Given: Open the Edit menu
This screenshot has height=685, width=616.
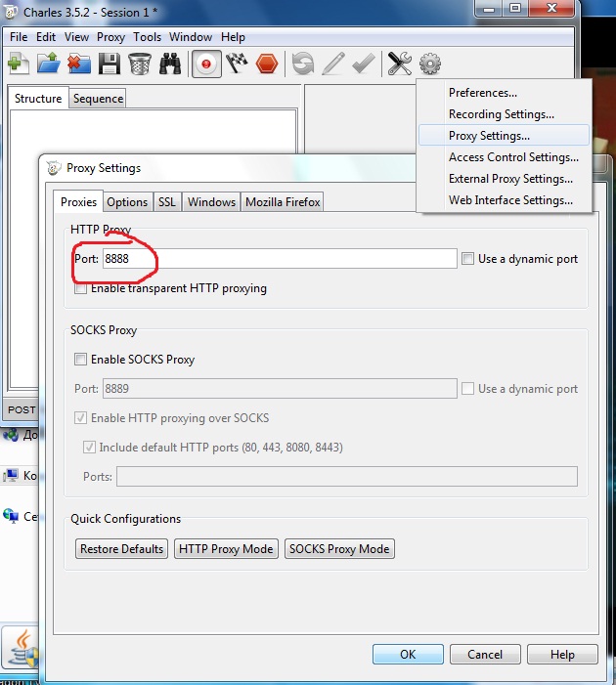Looking at the screenshot, I should pos(46,37).
